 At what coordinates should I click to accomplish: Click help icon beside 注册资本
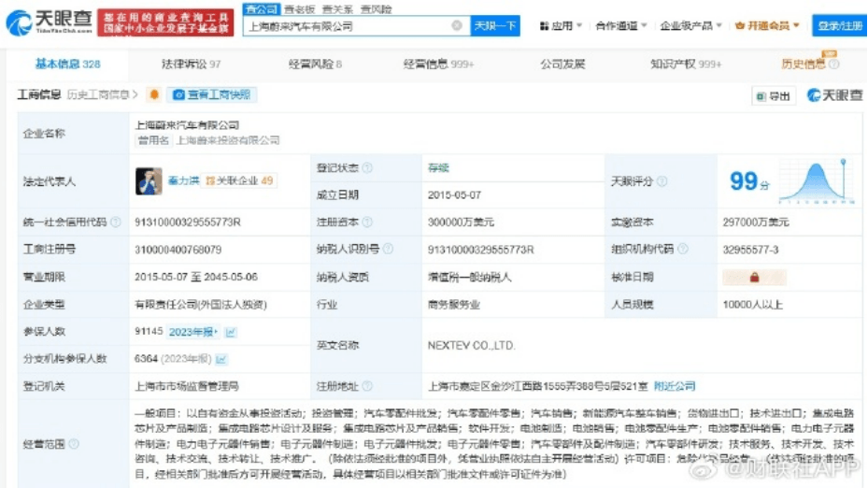pos(367,222)
